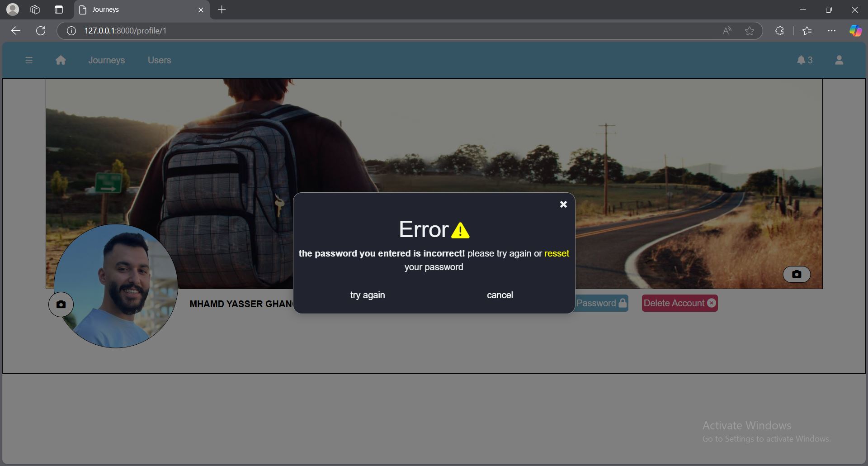Open the Users nav item
Image resolution: width=868 pixels, height=466 pixels.
coord(159,60)
